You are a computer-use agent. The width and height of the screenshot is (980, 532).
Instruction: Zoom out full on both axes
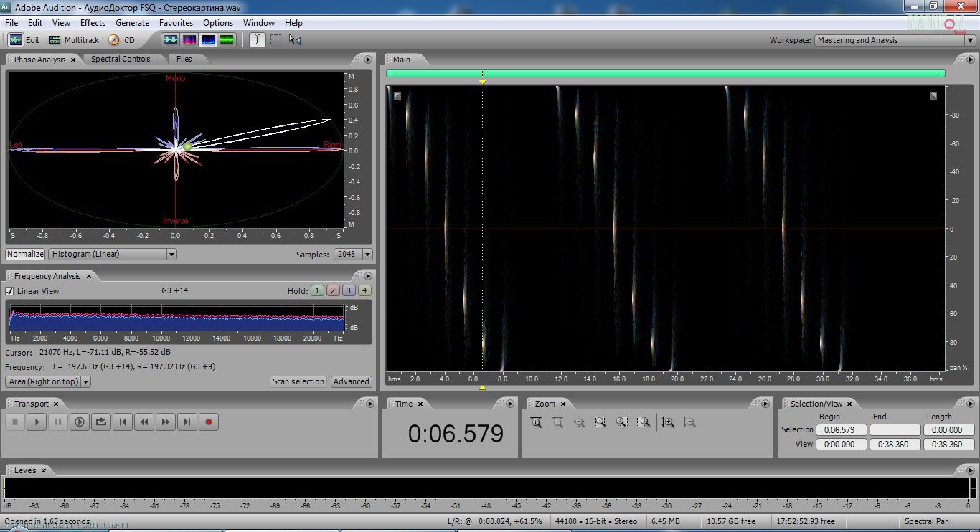[580, 422]
